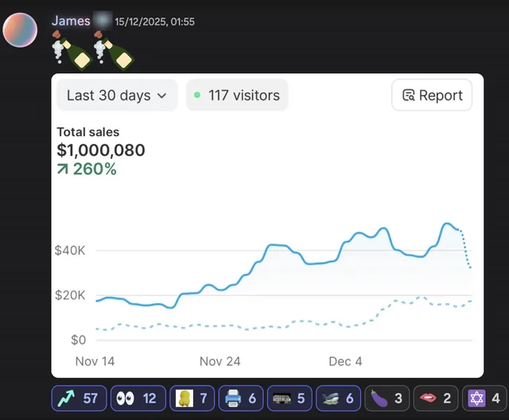Click the $1,000,080 sales figure
The width and height of the screenshot is (509, 420).
[x=101, y=150]
